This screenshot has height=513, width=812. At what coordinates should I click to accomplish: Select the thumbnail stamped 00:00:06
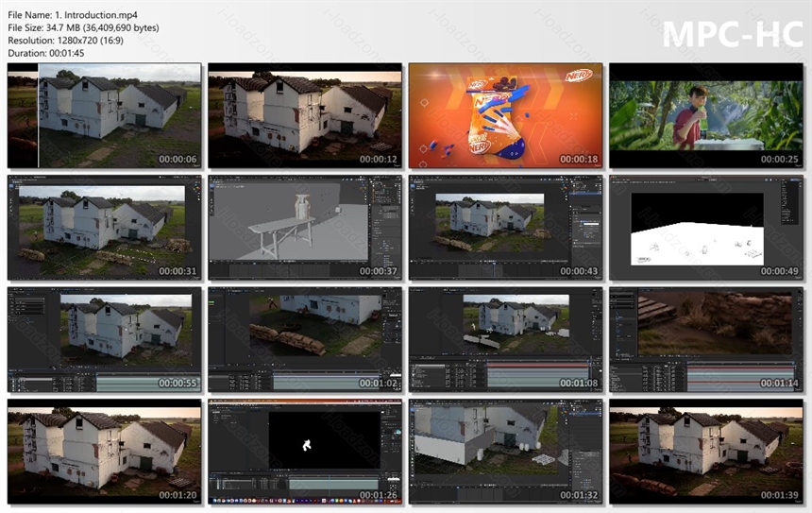click(x=105, y=115)
